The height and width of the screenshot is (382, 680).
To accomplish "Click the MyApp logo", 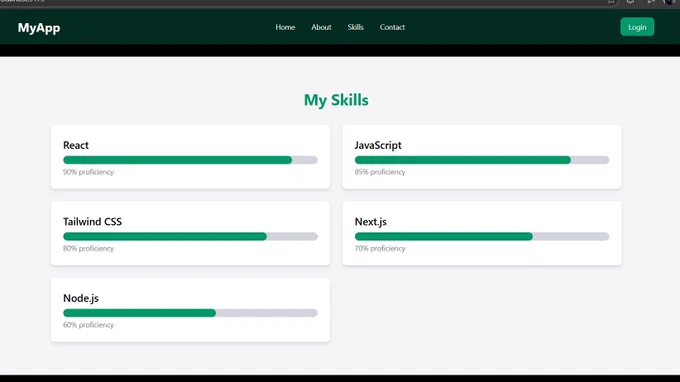I will (x=39, y=28).
